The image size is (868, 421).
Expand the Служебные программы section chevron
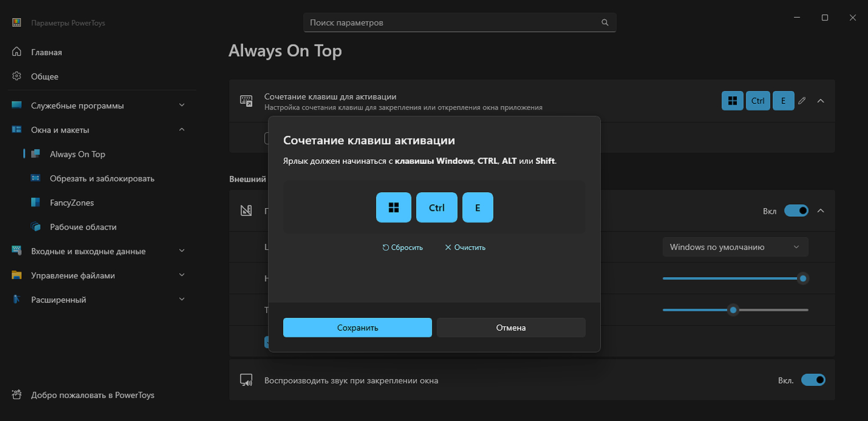182,106
